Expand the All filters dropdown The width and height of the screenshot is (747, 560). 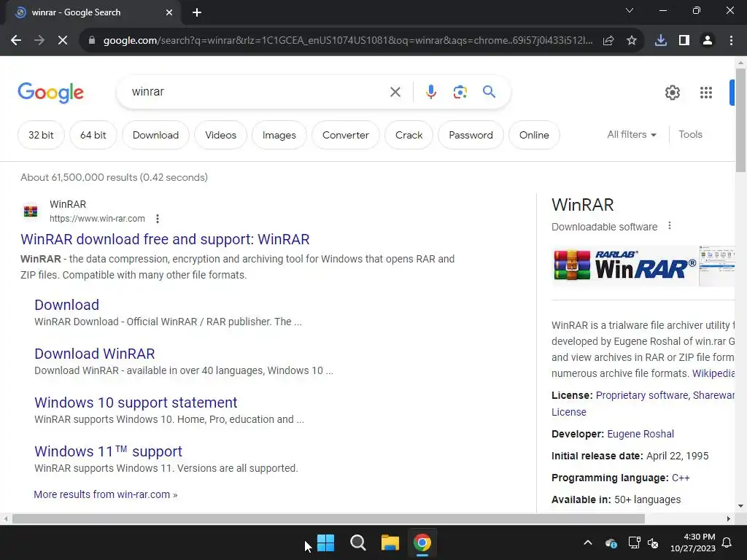click(632, 135)
